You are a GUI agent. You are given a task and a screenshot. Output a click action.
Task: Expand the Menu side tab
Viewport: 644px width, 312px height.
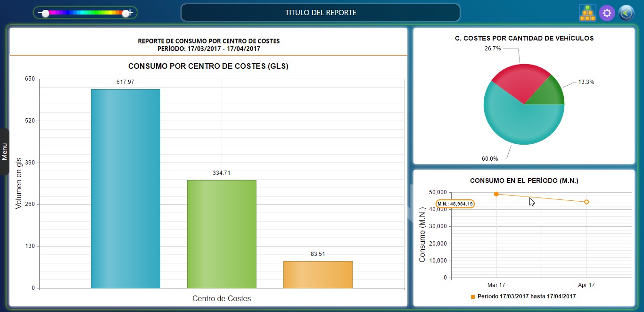(x=5, y=152)
